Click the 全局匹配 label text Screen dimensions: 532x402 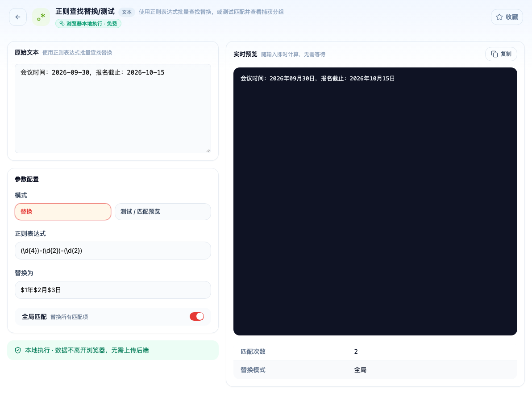[x=34, y=317]
